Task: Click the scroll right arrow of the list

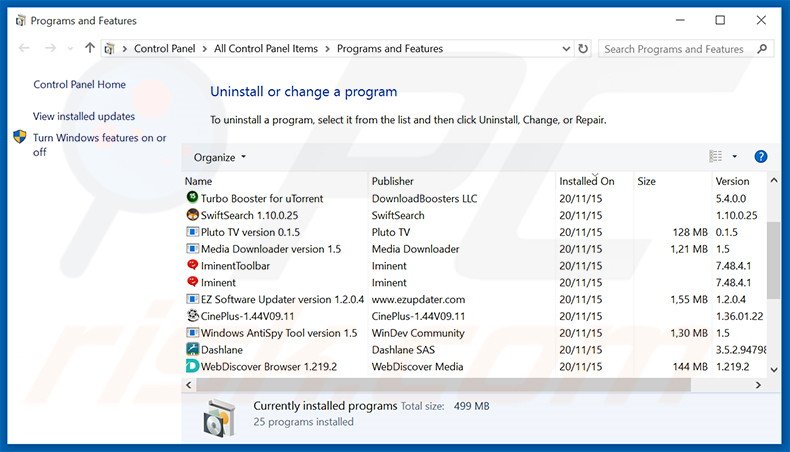Action: 758,385
